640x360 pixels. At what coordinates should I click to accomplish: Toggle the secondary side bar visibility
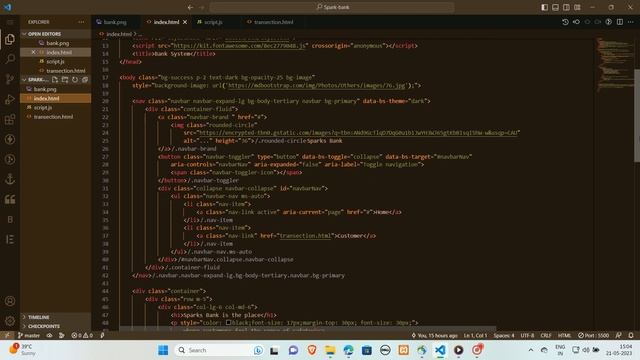566,7
